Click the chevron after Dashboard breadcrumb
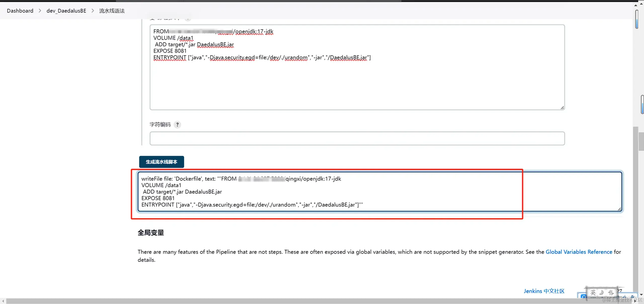Image resolution: width=644 pixels, height=304 pixels. coord(40,11)
